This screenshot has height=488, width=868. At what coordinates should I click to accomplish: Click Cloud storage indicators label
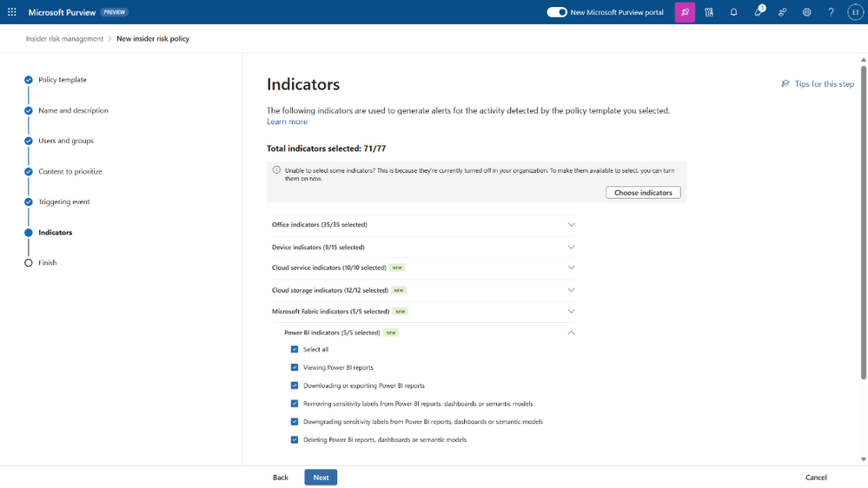[330, 290]
